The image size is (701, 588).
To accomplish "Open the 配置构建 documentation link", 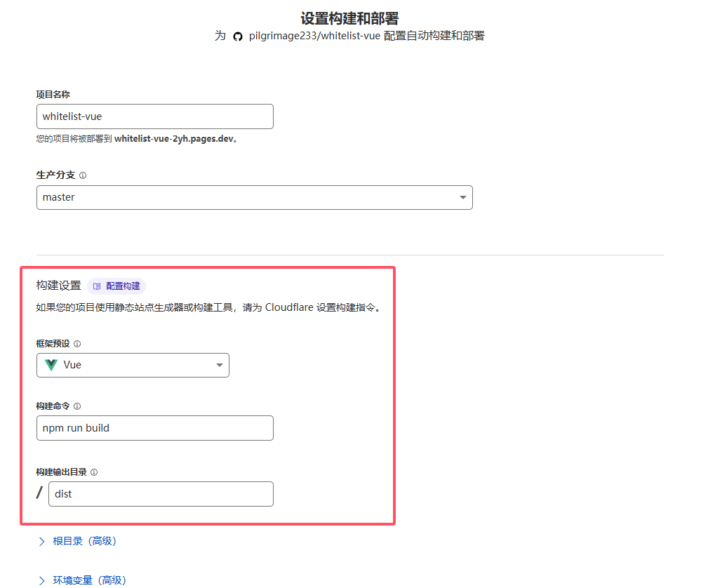I will point(116,286).
